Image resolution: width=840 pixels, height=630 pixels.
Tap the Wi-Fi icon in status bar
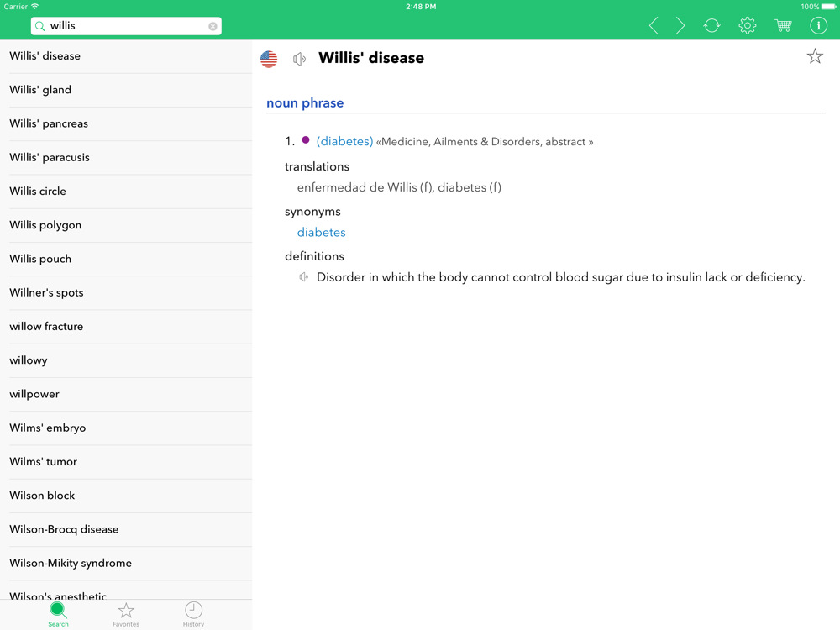click(34, 7)
